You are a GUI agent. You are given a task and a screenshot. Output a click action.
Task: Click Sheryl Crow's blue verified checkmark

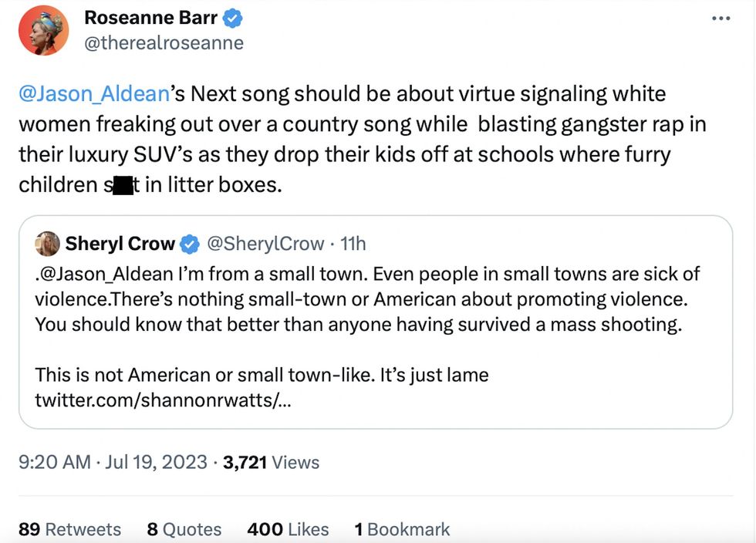[189, 245]
